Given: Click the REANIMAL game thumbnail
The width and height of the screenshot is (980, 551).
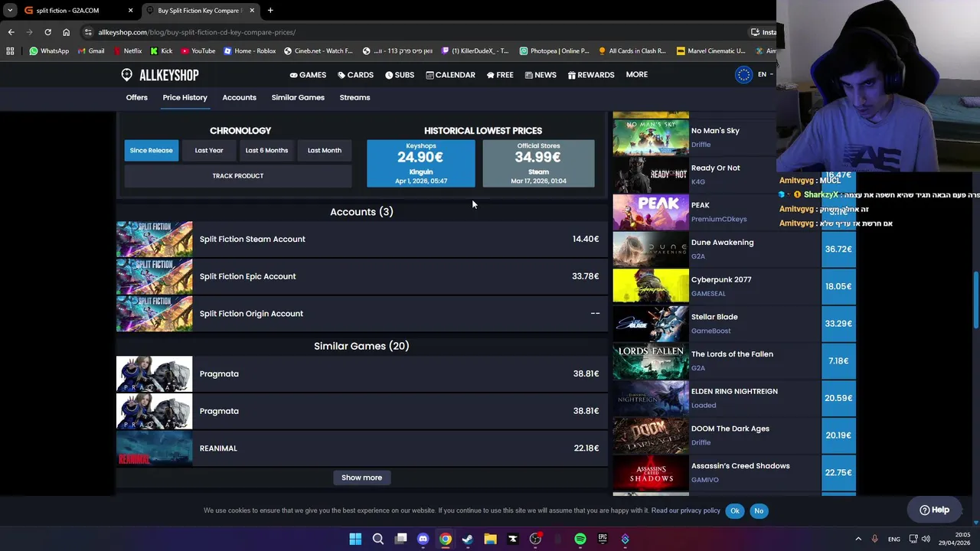Looking at the screenshot, I should click(x=155, y=448).
